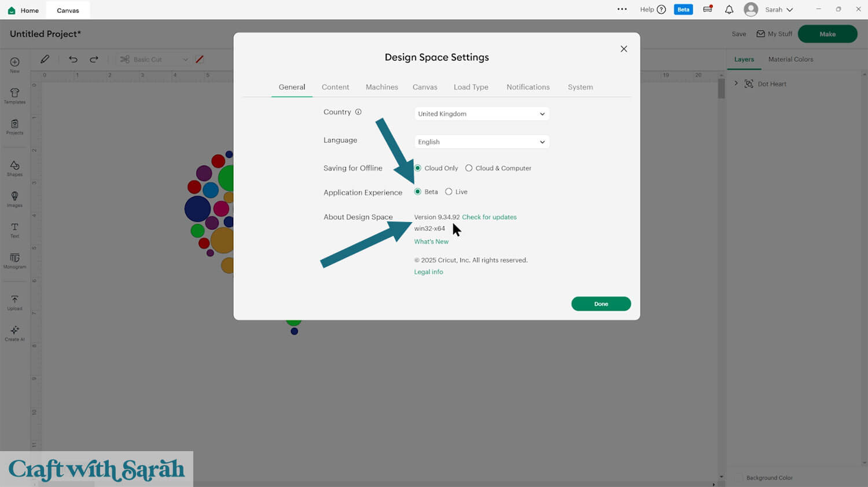Click the Dot Heart layer group icon

[x=749, y=84]
